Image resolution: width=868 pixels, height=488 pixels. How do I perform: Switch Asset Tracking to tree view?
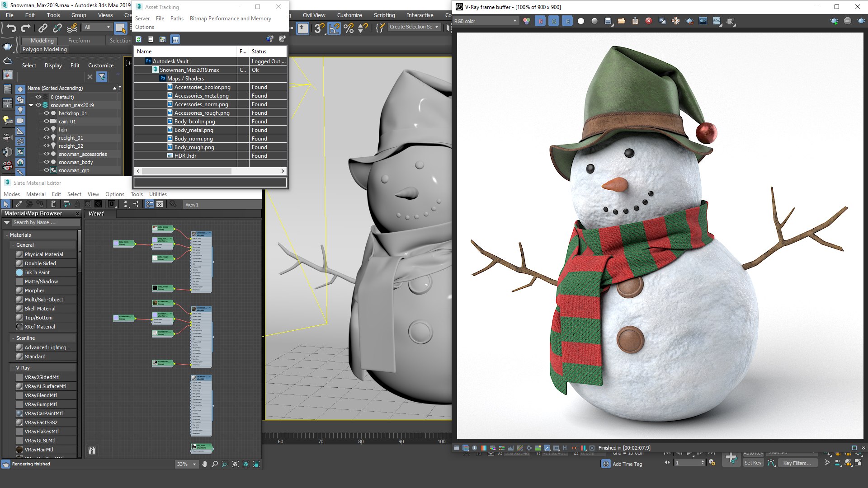[x=163, y=39]
